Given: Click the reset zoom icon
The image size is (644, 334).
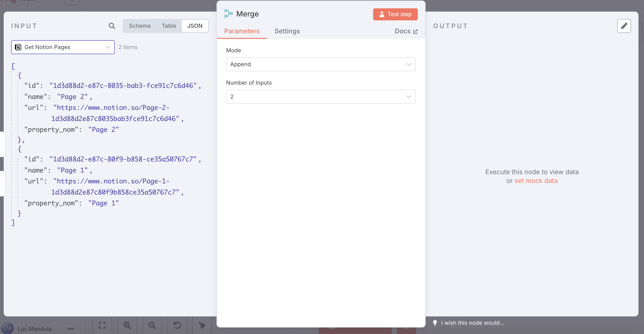Looking at the screenshot, I should click(177, 325).
